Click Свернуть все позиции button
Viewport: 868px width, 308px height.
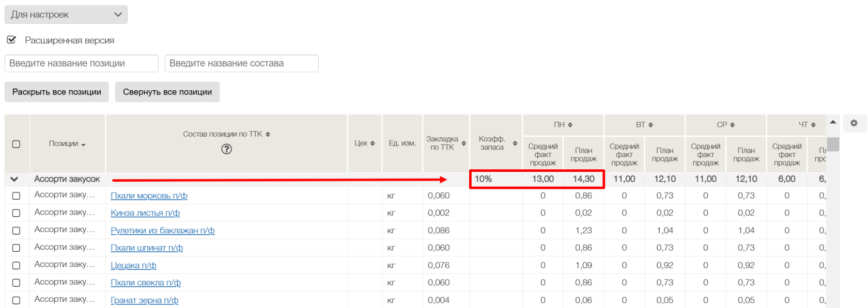(x=167, y=92)
